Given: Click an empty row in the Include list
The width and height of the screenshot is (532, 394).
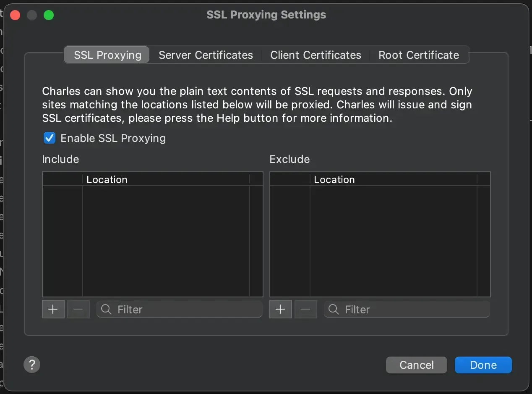Looking at the screenshot, I should pos(151,231).
